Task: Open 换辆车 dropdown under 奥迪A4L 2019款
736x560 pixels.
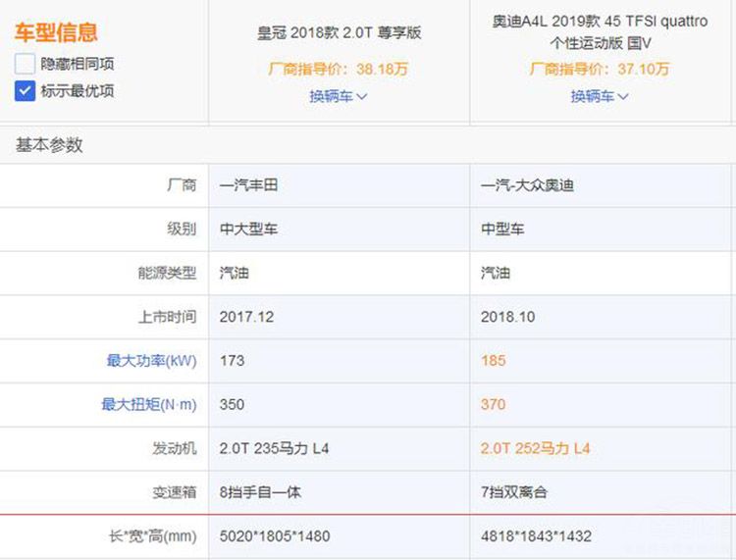Action: point(600,96)
